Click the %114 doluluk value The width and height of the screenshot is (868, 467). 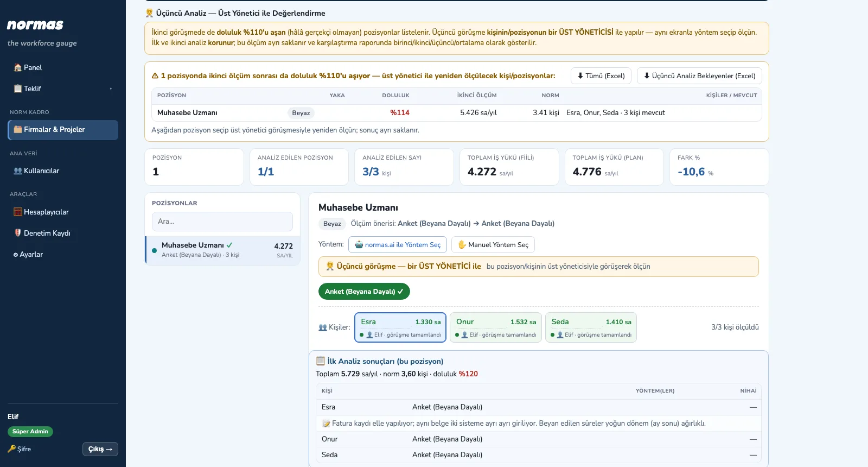tap(400, 113)
